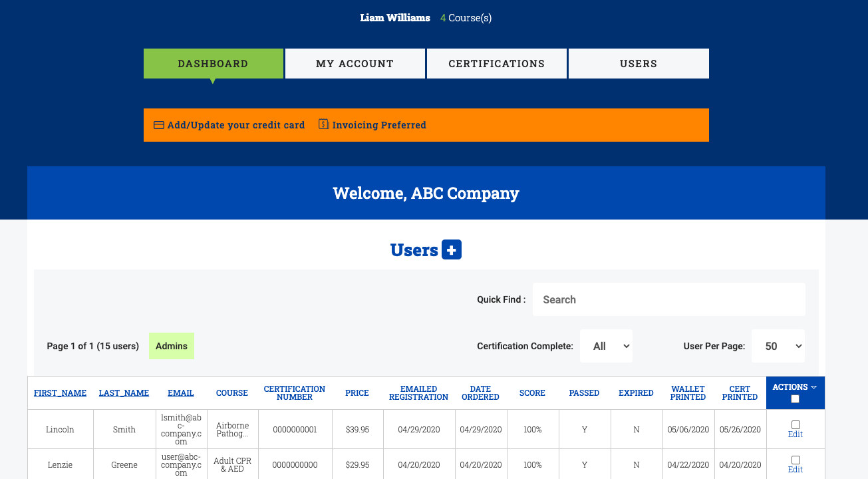Click the Welcome, ABC Company banner

(x=426, y=194)
